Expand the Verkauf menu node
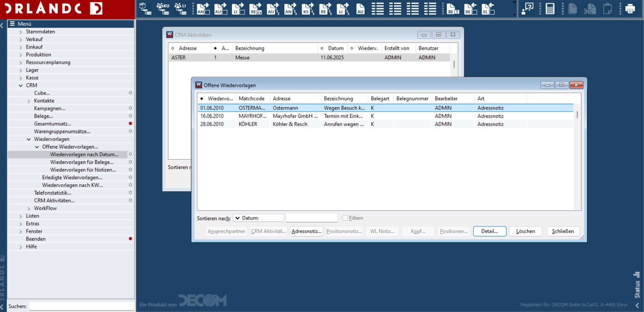Image resolution: width=644 pixels, height=312 pixels. coord(21,39)
